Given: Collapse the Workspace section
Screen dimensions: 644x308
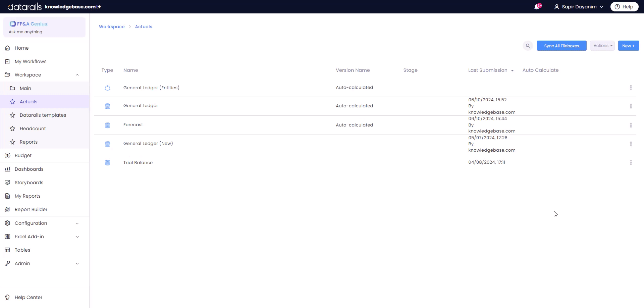Looking at the screenshot, I should point(77,75).
